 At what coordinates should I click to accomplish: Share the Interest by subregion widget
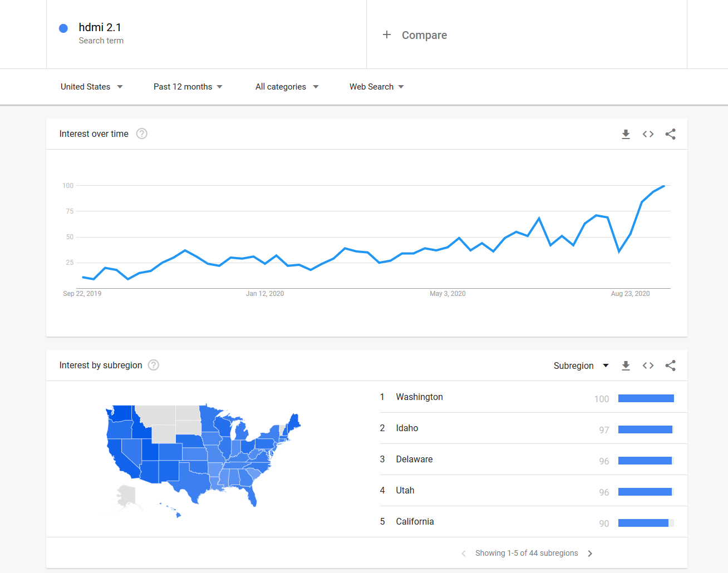(670, 365)
